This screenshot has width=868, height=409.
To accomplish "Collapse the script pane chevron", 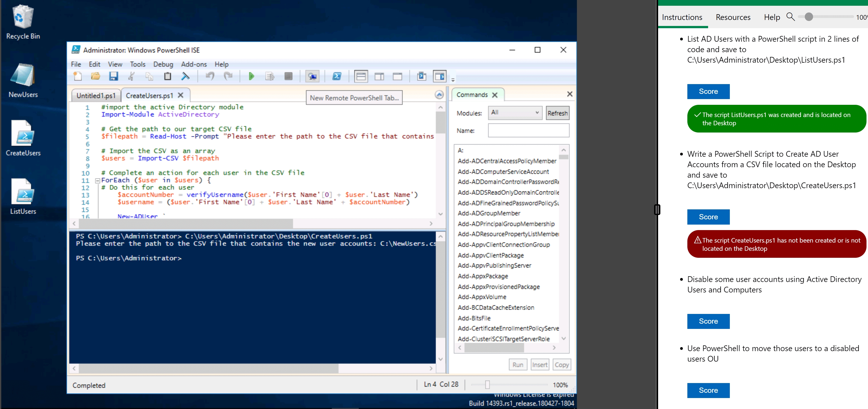I will pos(439,95).
